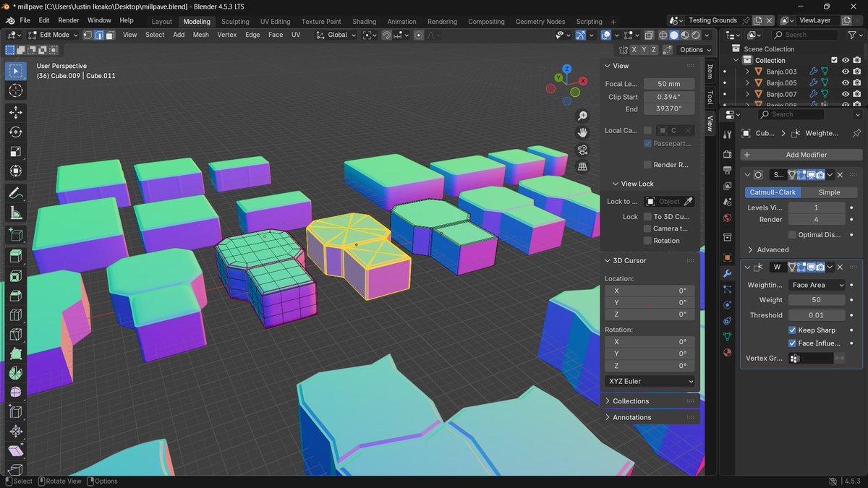Enable Lock To 3D Cursor checkbox
Screen dimensions: 868x488
tap(647, 217)
